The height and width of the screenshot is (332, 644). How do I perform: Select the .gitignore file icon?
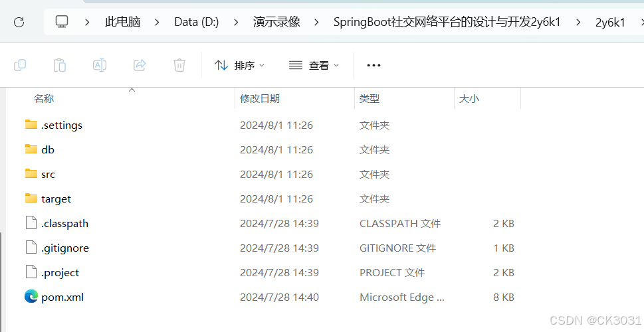click(x=31, y=248)
